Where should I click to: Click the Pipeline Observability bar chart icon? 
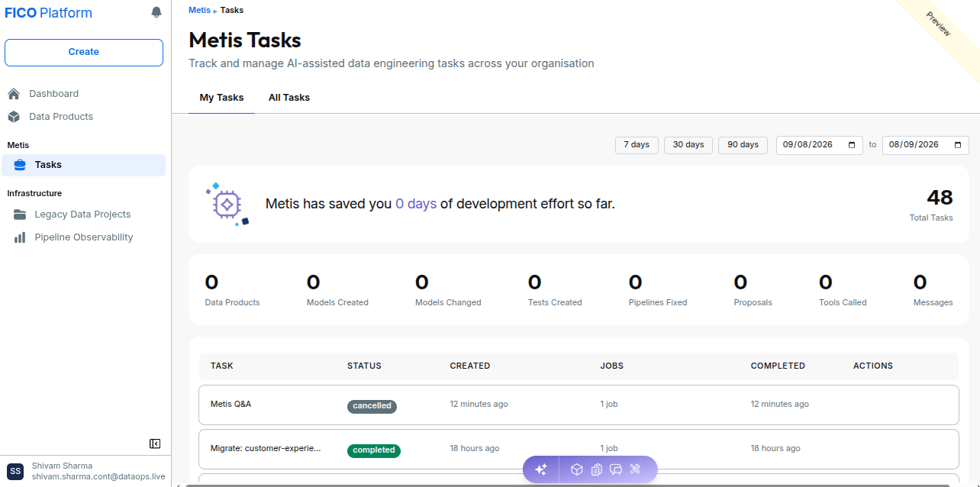tap(20, 237)
